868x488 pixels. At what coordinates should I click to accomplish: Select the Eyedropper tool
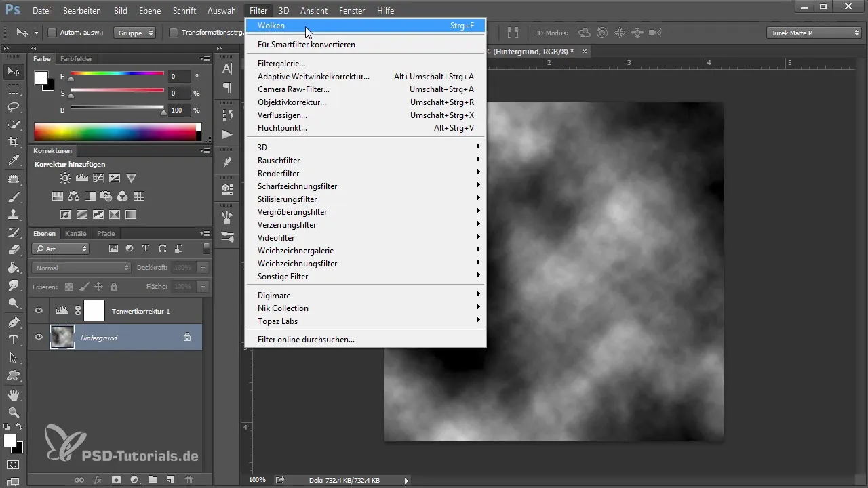click(14, 161)
